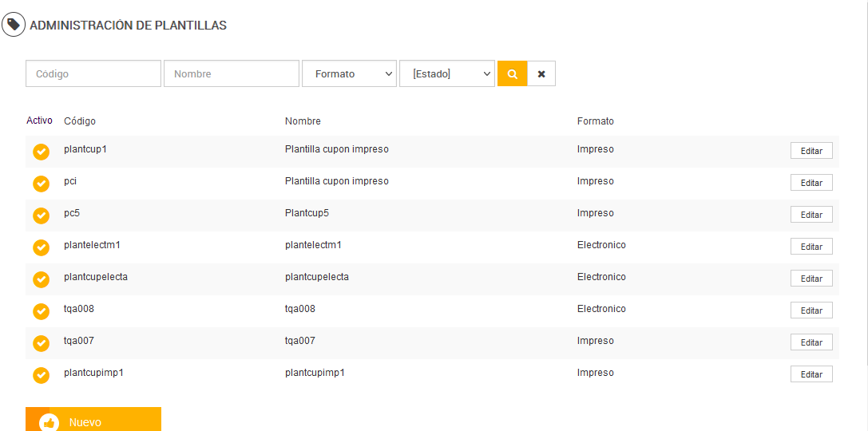Focus the Código search field
Viewport: 868px width, 431px height.
[x=93, y=73]
